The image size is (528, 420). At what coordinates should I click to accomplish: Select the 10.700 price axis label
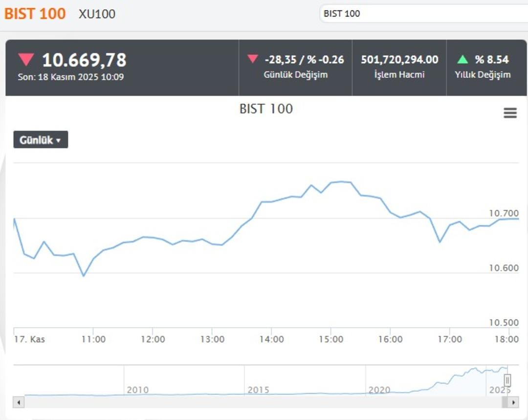pos(504,213)
